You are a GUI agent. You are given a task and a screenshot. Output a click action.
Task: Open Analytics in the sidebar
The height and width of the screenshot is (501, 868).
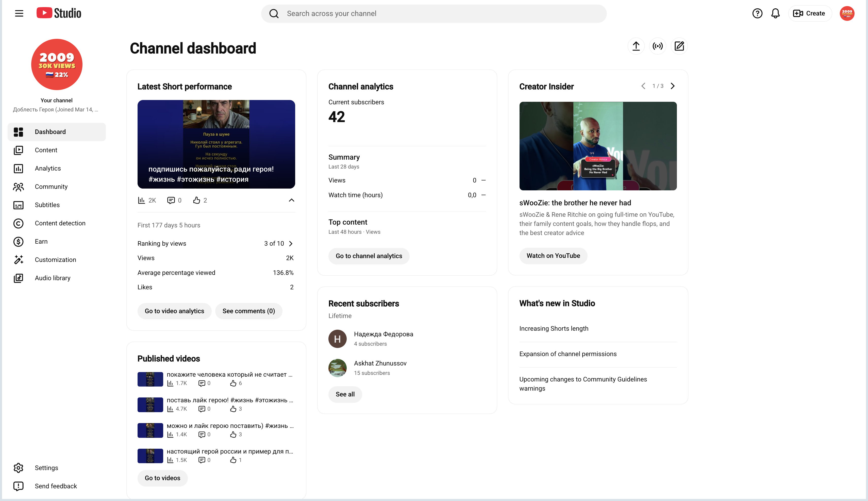click(57, 168)
